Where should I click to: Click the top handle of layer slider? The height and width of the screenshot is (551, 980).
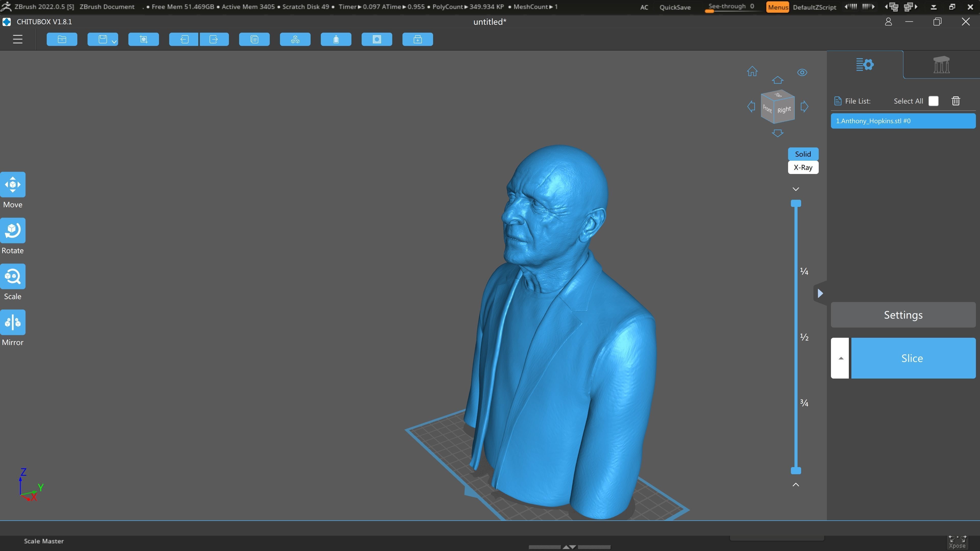tap(796, 204)
